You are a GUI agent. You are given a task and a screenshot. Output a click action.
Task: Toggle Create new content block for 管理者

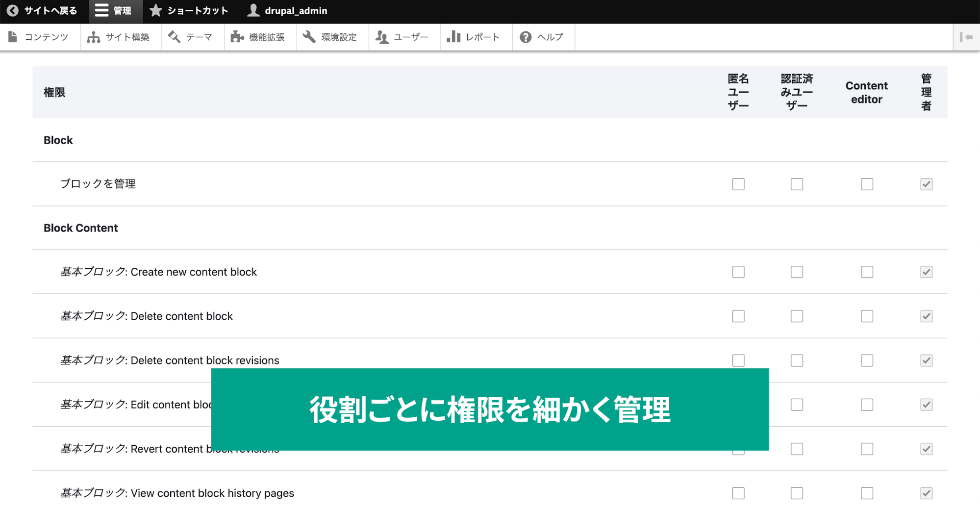926,272
